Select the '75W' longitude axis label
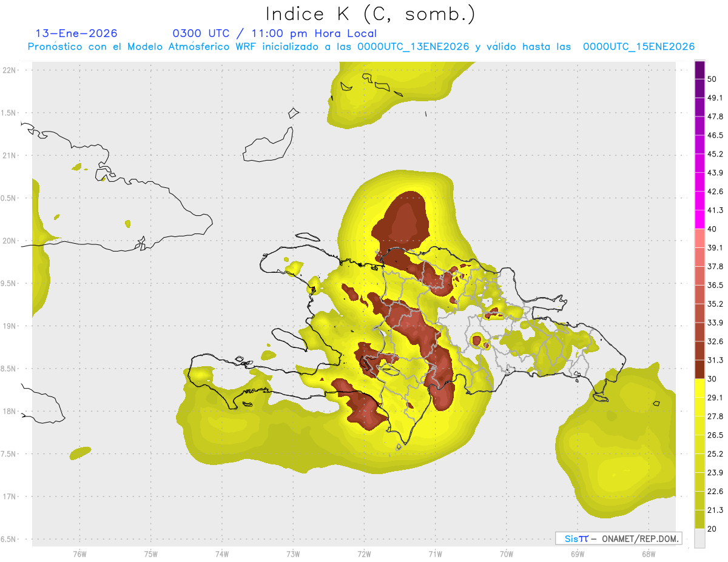The height and width of the screenshot is (562, 728). (150, 554)
